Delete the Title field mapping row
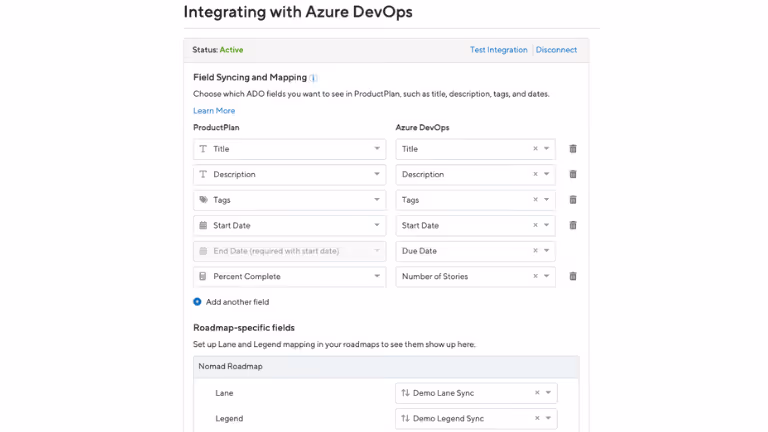The height and width of the screenshot is (432, 768). (573, 149)
